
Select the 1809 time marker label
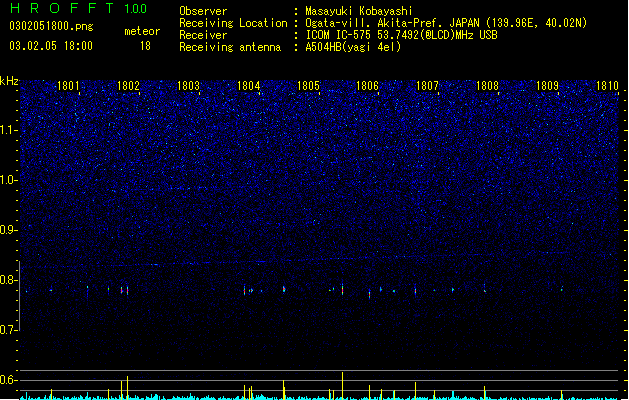click(547, 86)
